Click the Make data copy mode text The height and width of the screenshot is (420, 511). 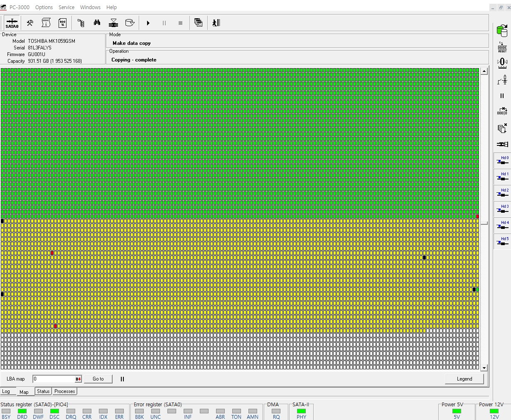[131, 43]
